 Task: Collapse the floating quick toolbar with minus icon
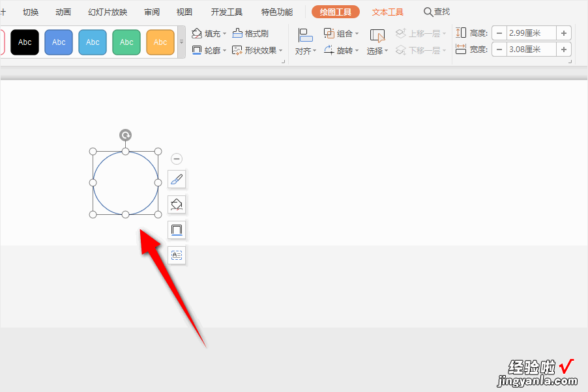[x=177, y=159]
